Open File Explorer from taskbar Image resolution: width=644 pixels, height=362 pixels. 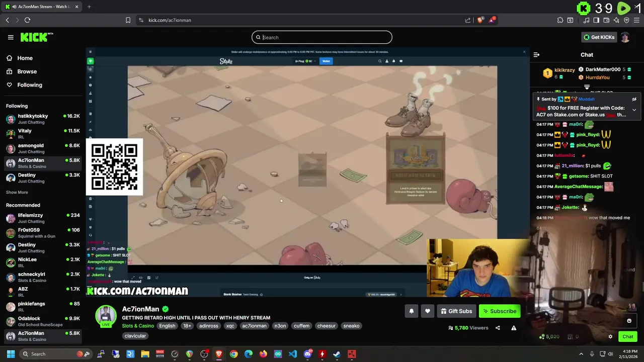pos(145,354)
